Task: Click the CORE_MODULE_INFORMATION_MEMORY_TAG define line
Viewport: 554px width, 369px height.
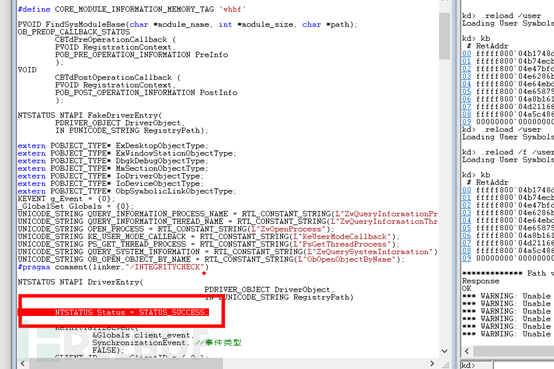Action: (x=131, y=9)
